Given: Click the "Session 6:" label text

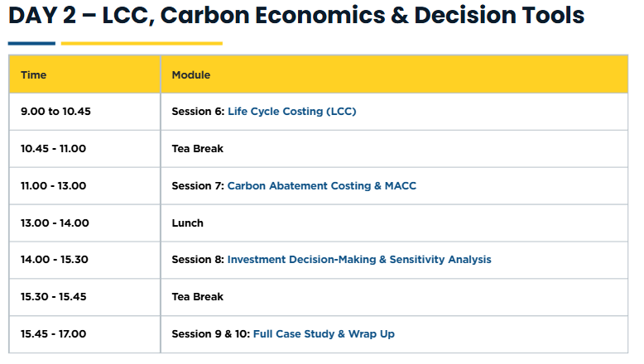Looking at the screenshot, I should coord(198,112).
